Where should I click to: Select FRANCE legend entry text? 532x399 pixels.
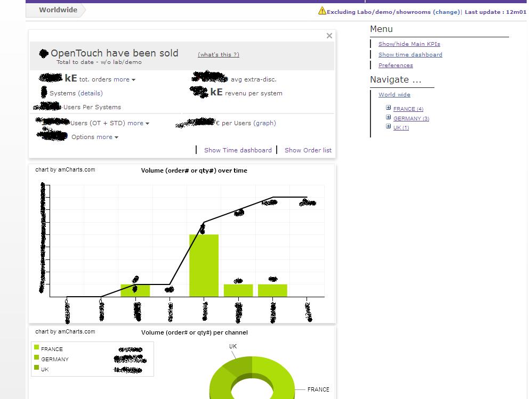(x=52, y=349)
